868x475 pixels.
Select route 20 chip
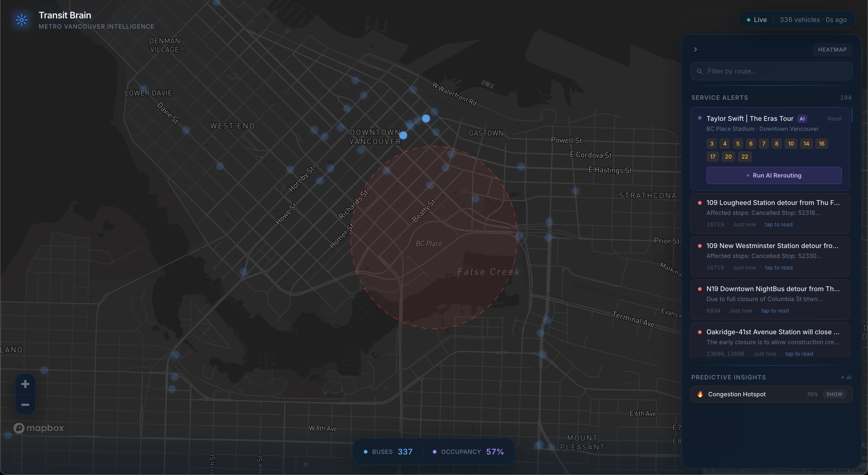click(x=728, y=157)
